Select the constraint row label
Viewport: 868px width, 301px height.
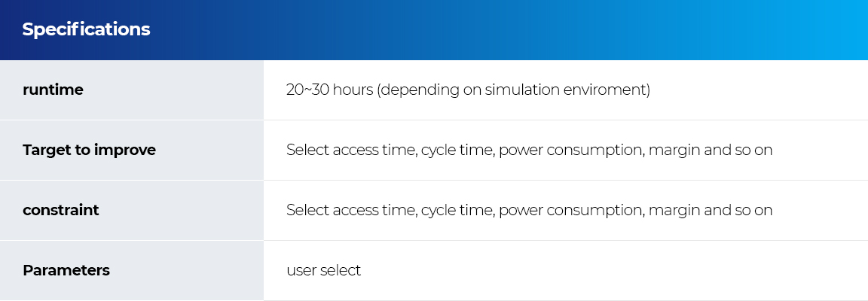pos(61,210)
